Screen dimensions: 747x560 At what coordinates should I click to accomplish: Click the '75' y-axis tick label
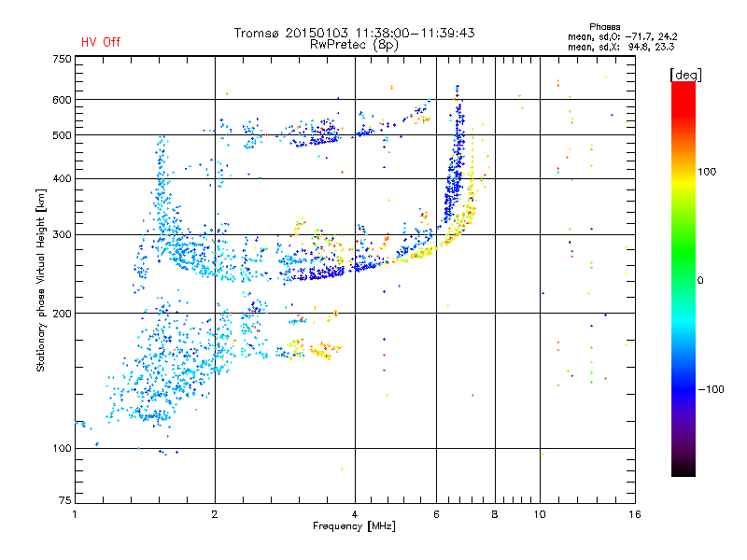(x=65, y=500)
